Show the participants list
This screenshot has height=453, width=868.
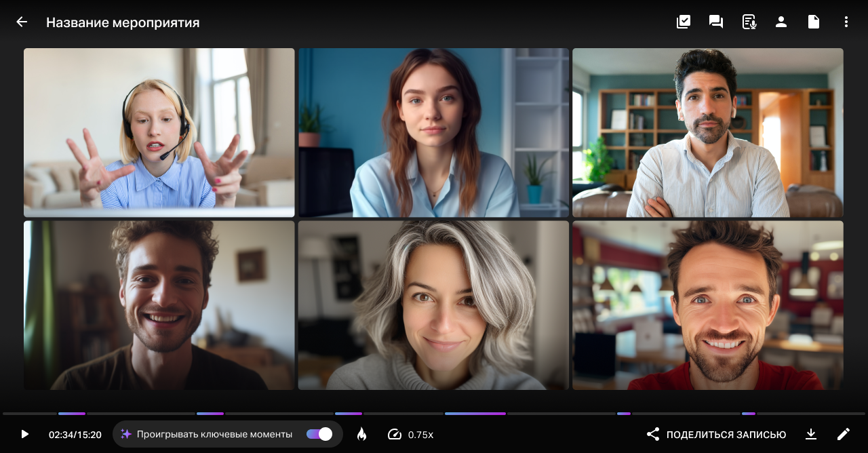[x=781, y=22]
